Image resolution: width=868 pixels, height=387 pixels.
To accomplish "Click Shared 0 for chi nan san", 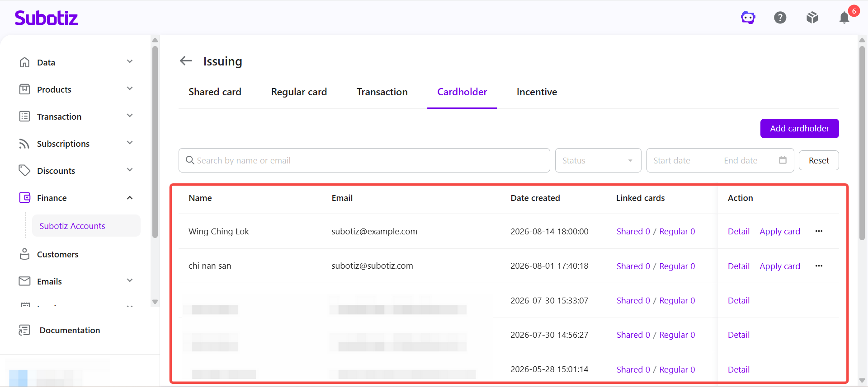I will coord(633,266).
